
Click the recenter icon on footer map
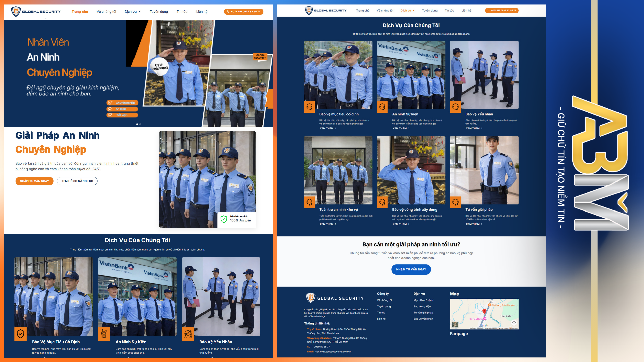click(514, 323)
